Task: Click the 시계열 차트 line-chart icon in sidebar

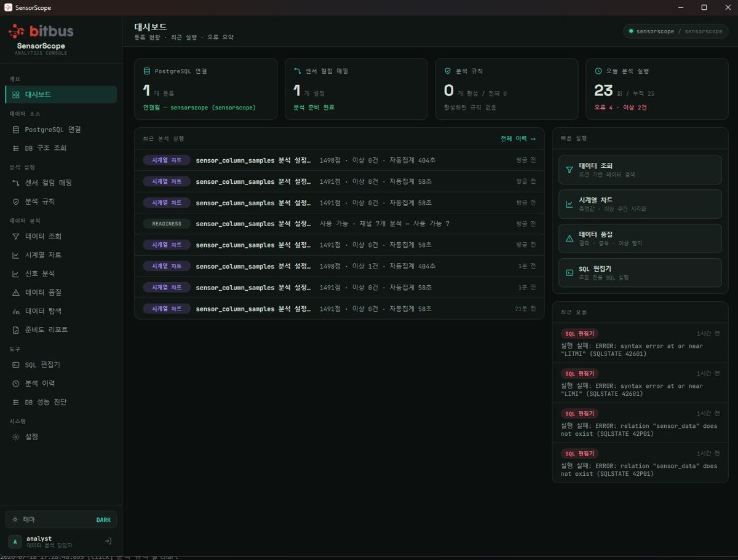Action: (15, 255)
